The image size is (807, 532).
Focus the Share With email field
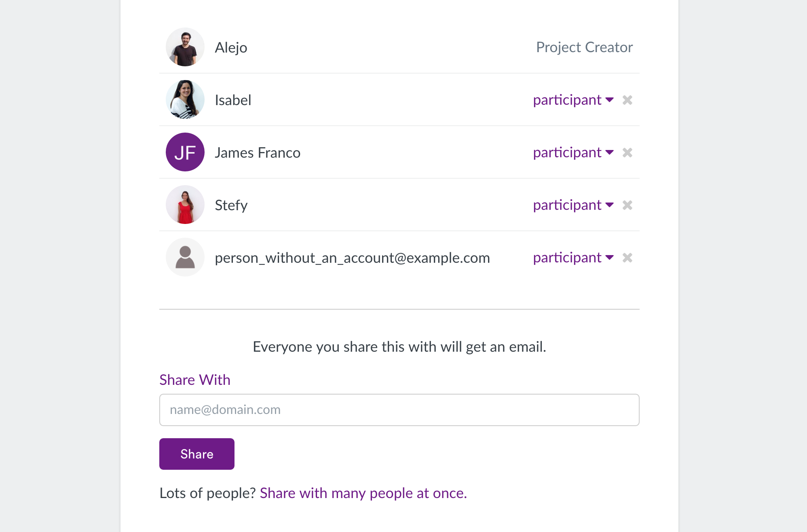tap(399, 410)
